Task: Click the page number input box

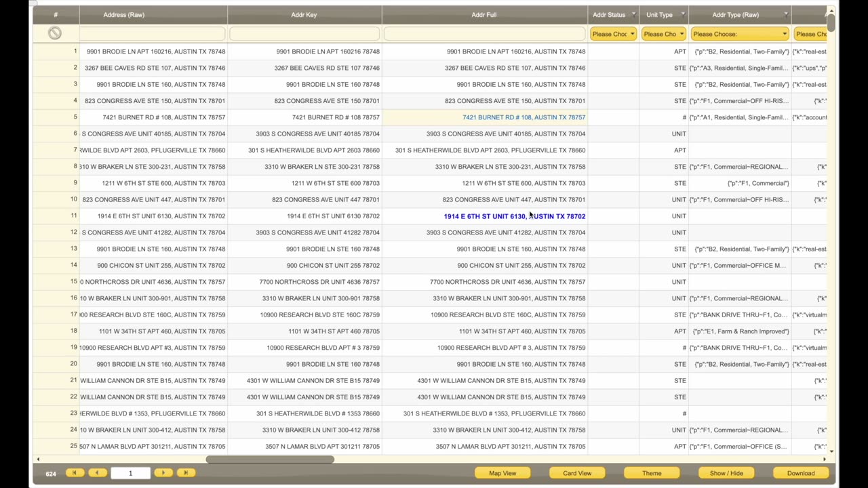Action: (x=130, y=473)
